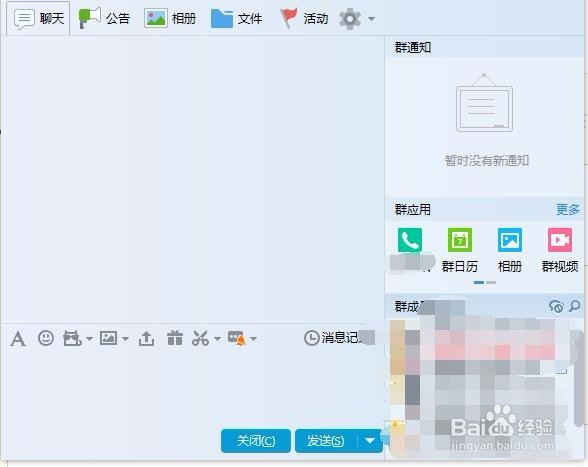Click the message text input area
Viewport: 588px width, 467px height.
coord(191,388)
